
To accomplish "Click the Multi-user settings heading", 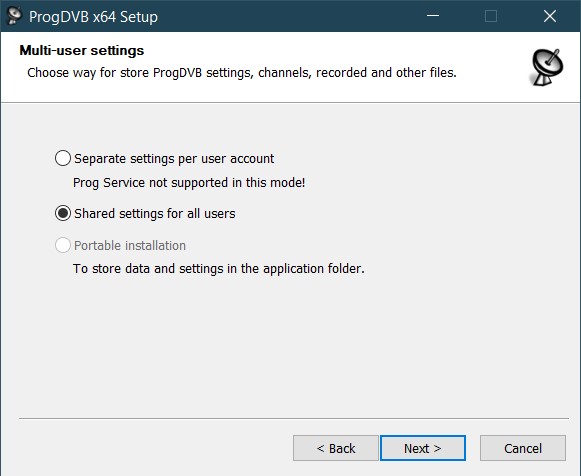I will pos(82,50).
